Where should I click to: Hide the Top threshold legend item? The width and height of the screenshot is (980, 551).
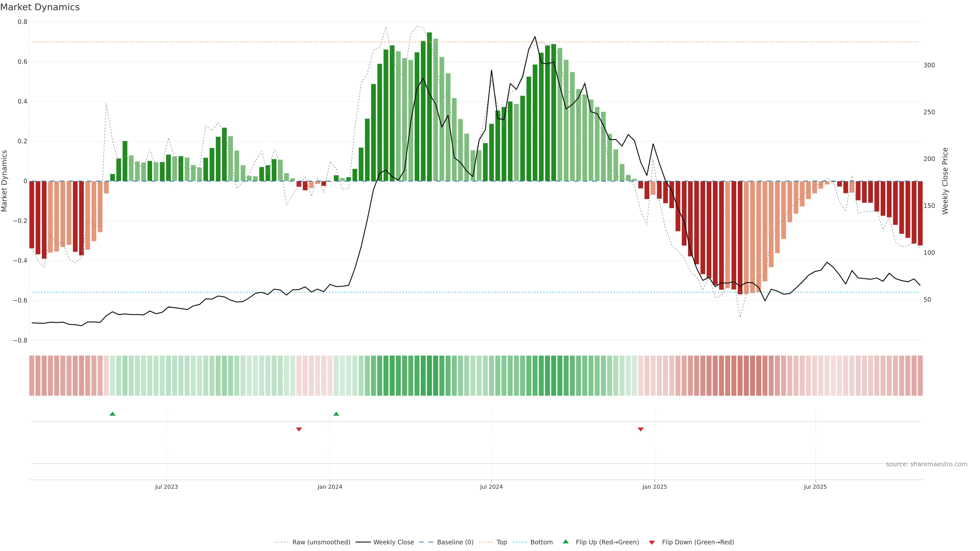[501, 542]
